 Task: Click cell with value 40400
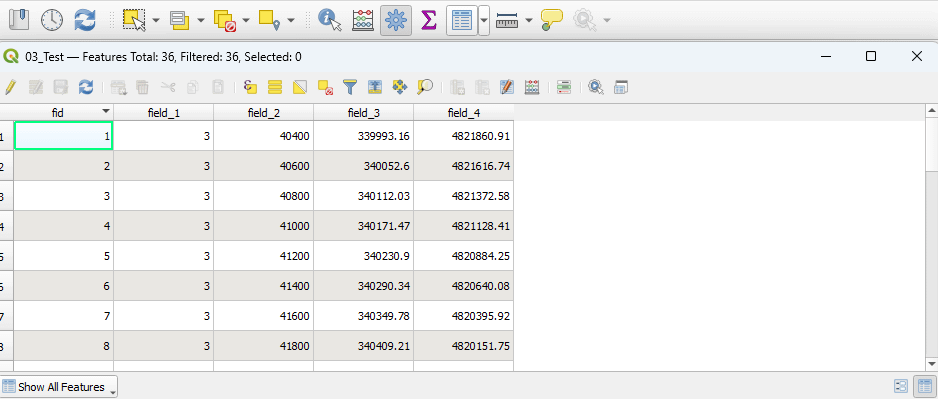coord(263,136)
